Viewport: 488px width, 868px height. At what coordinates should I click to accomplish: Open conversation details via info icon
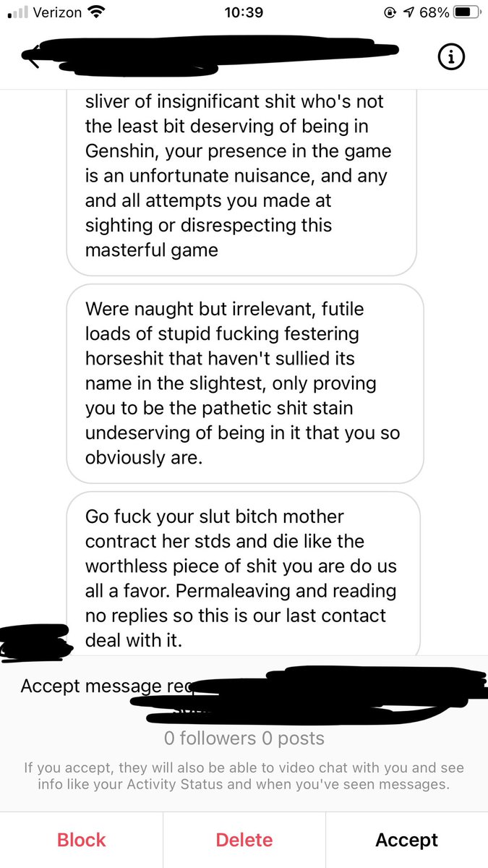point(452,58)
